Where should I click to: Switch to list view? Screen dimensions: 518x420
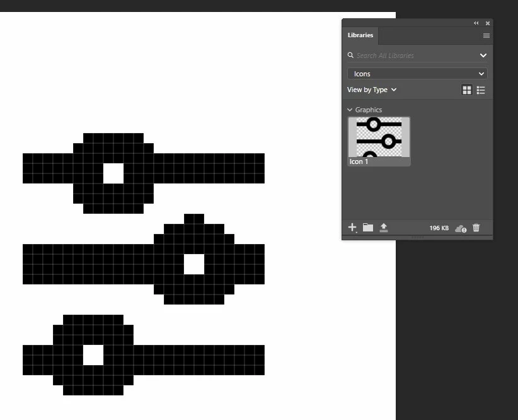coord(481,90)
